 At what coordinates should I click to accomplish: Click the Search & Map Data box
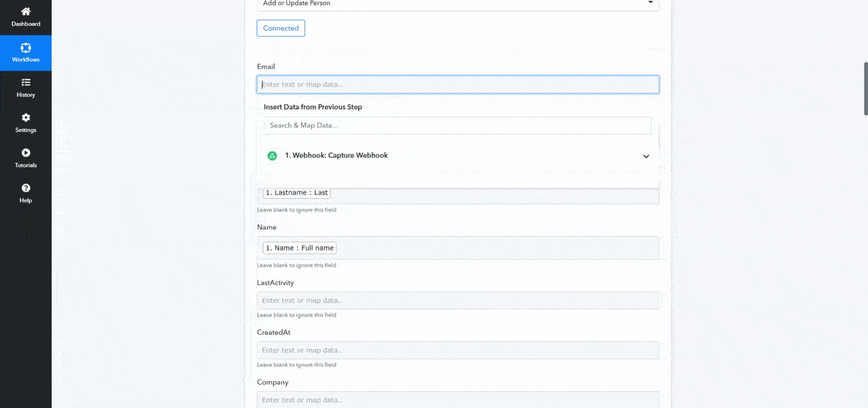point(458,125)
